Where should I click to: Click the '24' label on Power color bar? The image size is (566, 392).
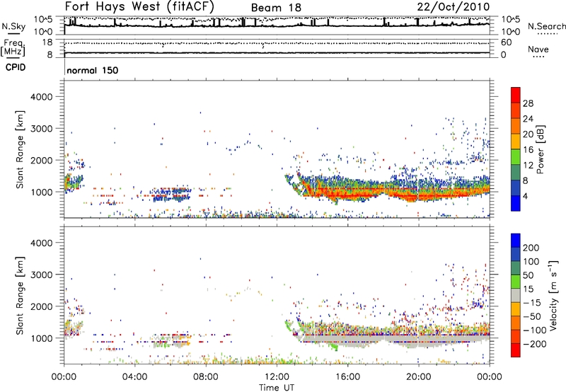528,119
